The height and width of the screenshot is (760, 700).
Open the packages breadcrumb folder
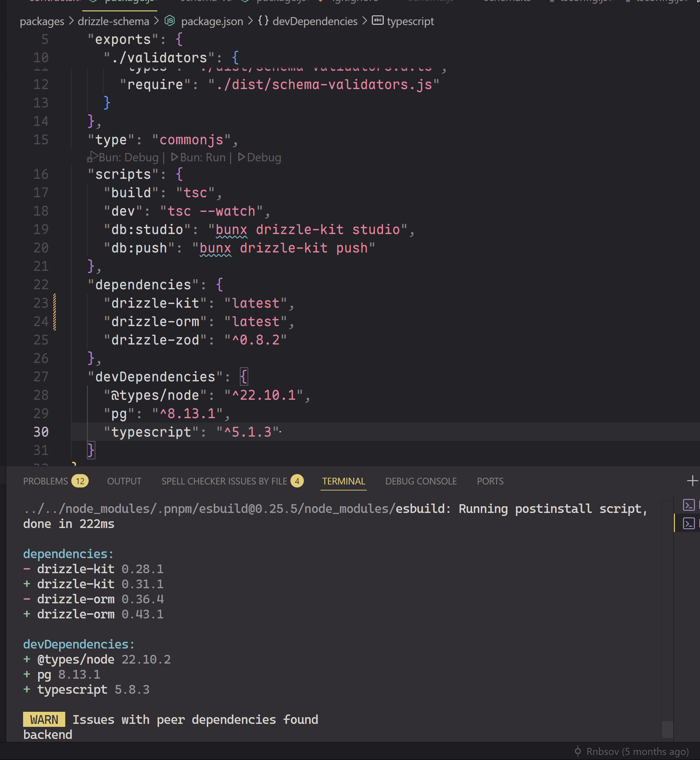(x=42, y=21)
